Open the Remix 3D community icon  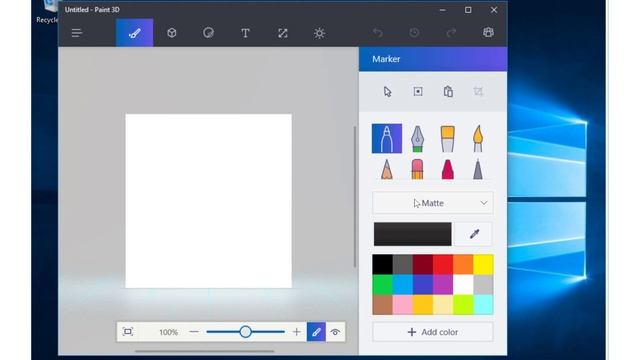pos(488,33)
